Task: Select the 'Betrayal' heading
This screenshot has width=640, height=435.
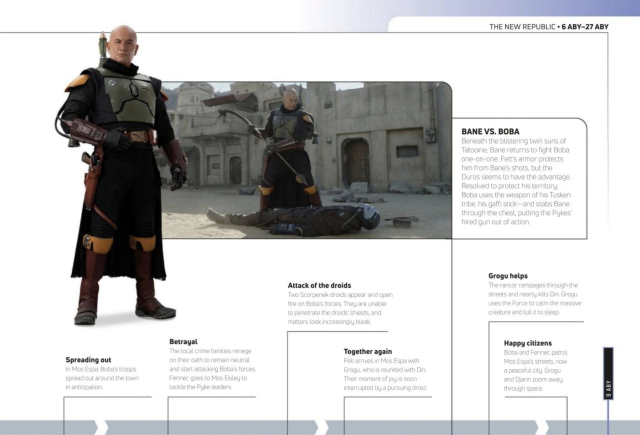Action: pos(183,342)
